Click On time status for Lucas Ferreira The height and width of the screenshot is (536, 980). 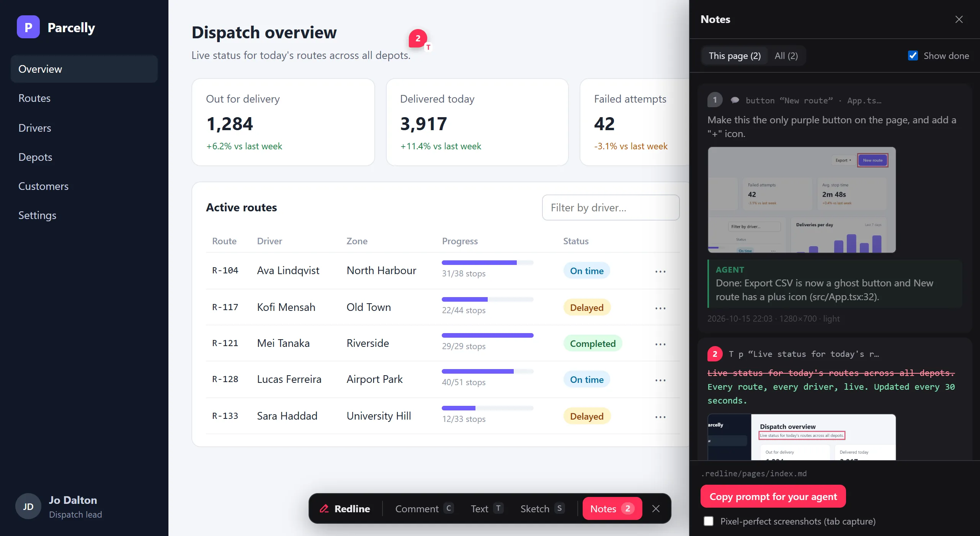586,380
